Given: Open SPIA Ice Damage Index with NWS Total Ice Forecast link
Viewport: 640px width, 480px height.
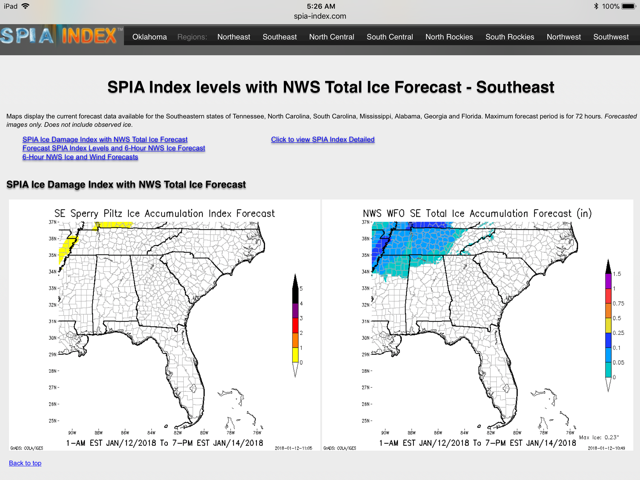Looking at the screenshot, I should pos(105,140).
